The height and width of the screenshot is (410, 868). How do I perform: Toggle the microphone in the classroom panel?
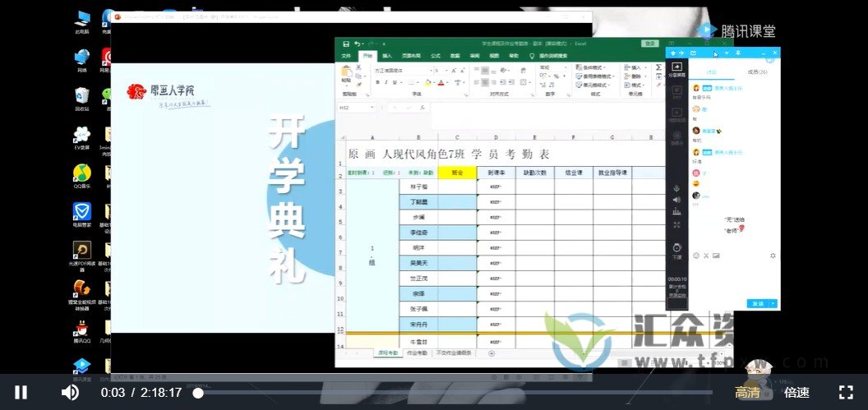(676, 189)
